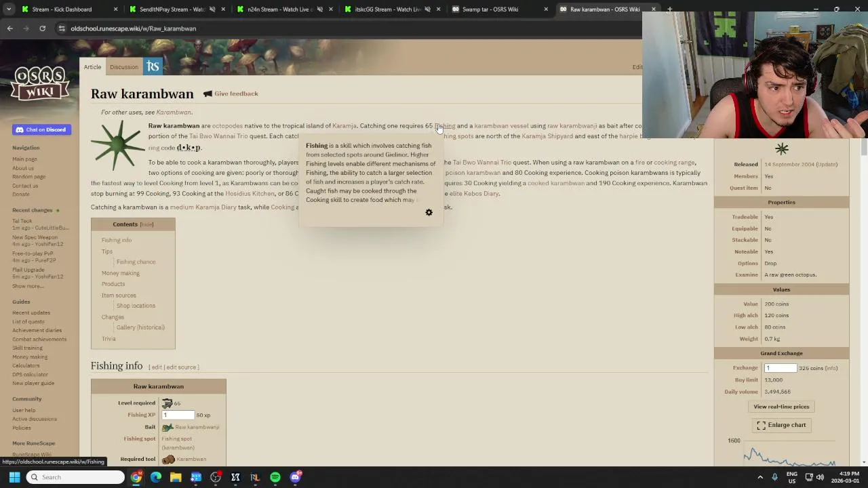
Task: Click Show more recent changes
Action: pyautogui.click(x=28, y=286)
